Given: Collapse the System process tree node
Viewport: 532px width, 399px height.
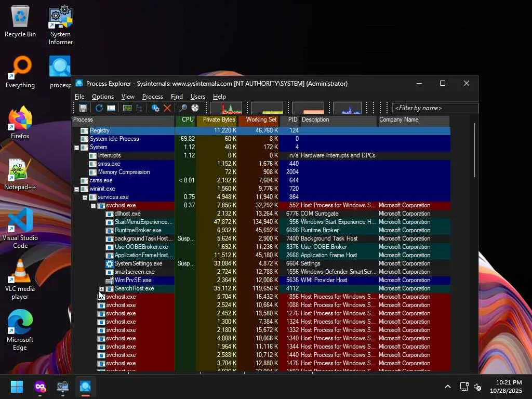Looking at the screenshot, I should click(x=77, y=148).
